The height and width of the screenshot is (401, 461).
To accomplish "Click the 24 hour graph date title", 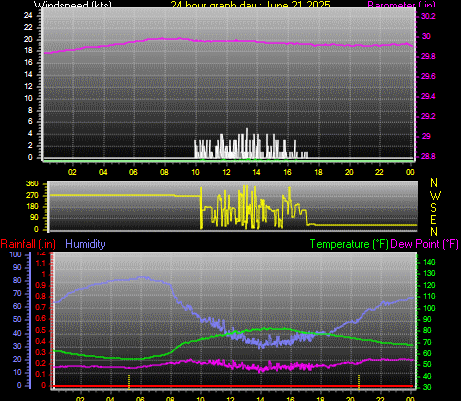I will pyautogui.click(x=251, y=4).
